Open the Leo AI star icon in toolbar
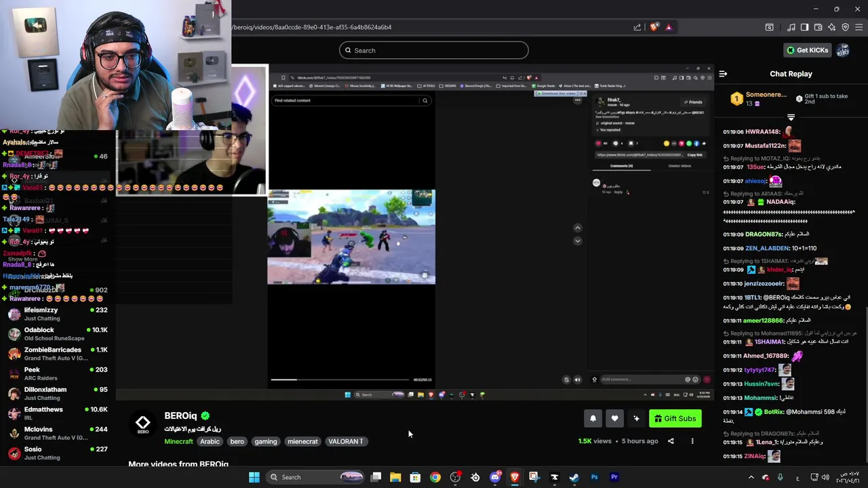This screenshot has height=488, width=868. tap(832, 27)
